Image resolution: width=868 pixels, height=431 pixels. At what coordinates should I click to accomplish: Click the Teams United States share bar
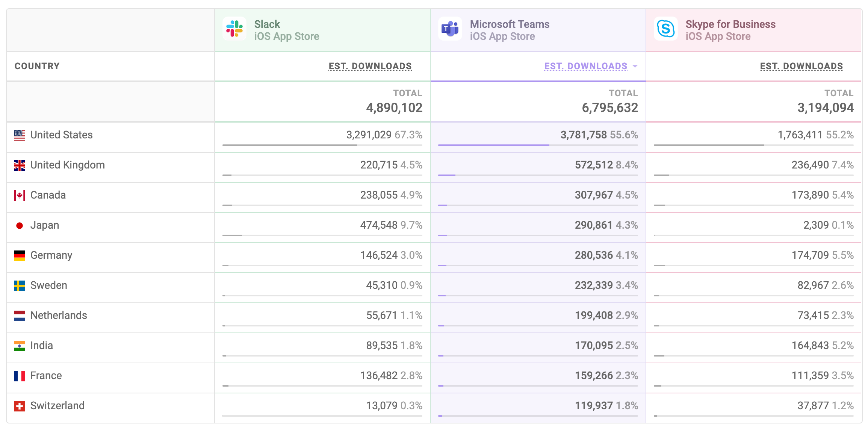(x=538, y=145)
